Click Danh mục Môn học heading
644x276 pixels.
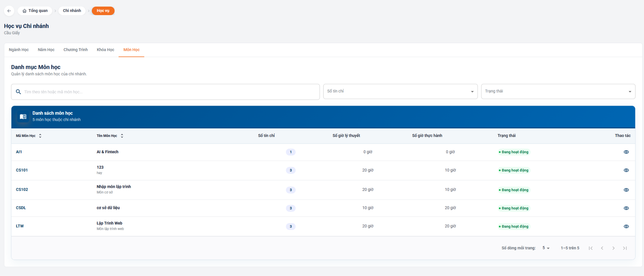coord(36,67)
